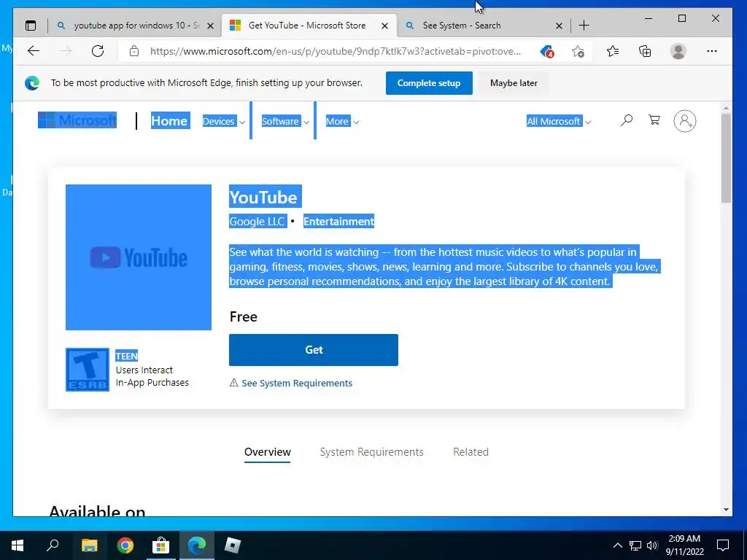The width and height of the screenshot is (747, 560).
Task: Open the network status tray icon
Action: click(635, 545)
